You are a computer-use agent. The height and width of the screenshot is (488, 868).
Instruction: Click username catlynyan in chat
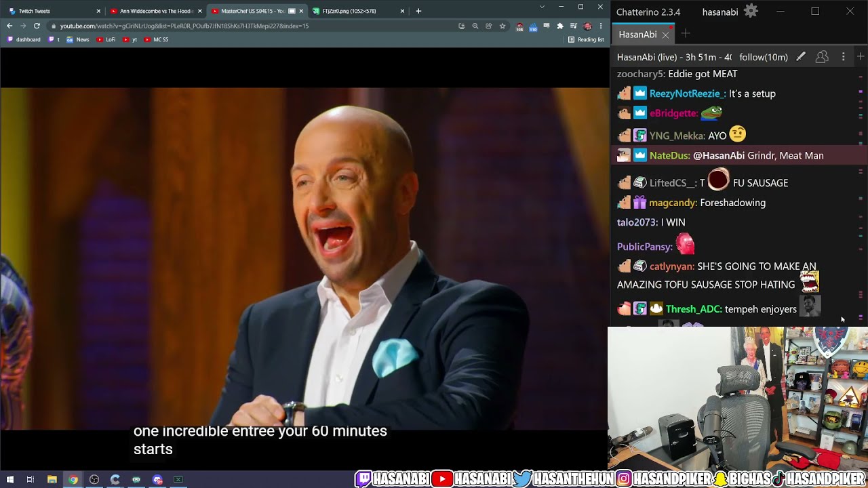672,266
